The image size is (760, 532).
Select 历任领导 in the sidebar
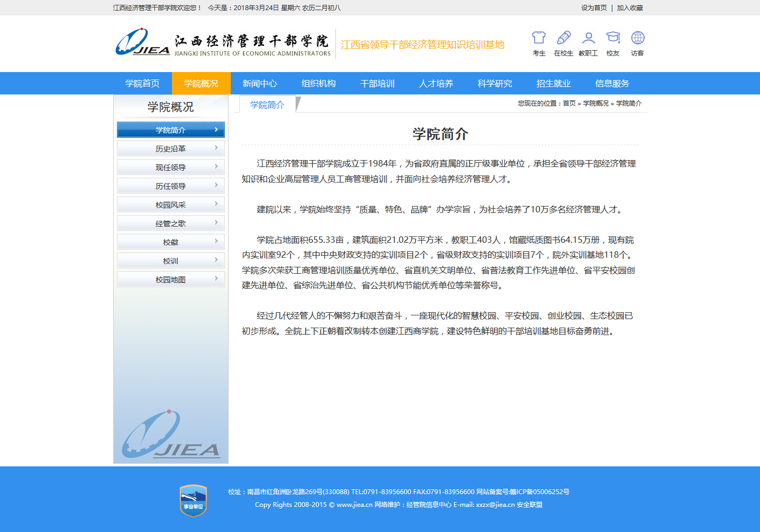171,186
